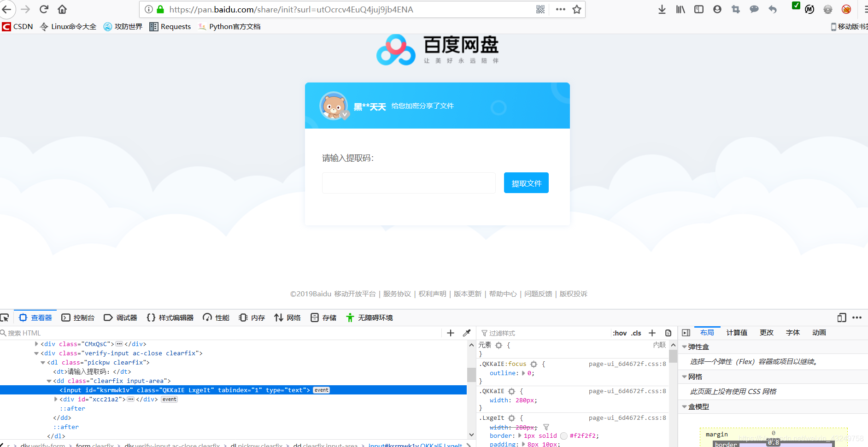Click the ellipsis badge in div xcc21a2
The width and height of the screenshot is (868, 447).
pyautogui.click(x=131, y=399)
